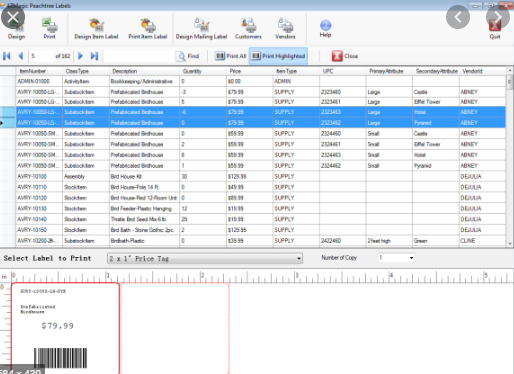Launch Print Item Label tool

(x=148, y=29)
